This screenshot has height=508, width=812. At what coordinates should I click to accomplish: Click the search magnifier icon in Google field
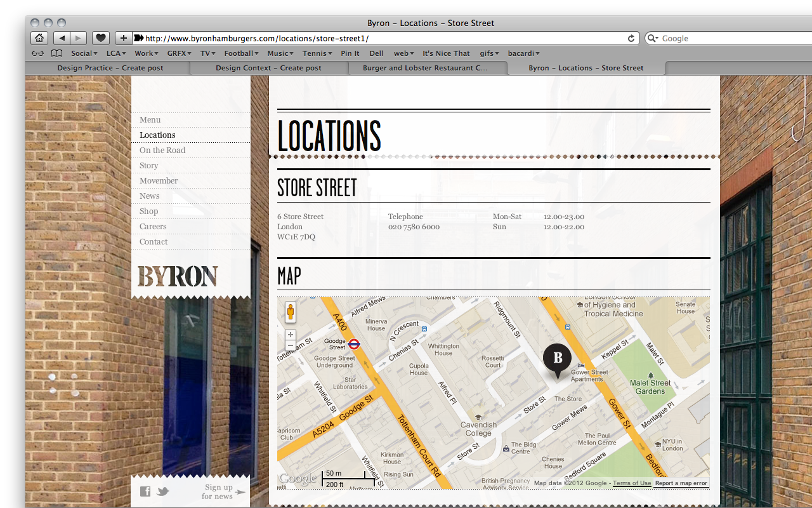(653, 38)
